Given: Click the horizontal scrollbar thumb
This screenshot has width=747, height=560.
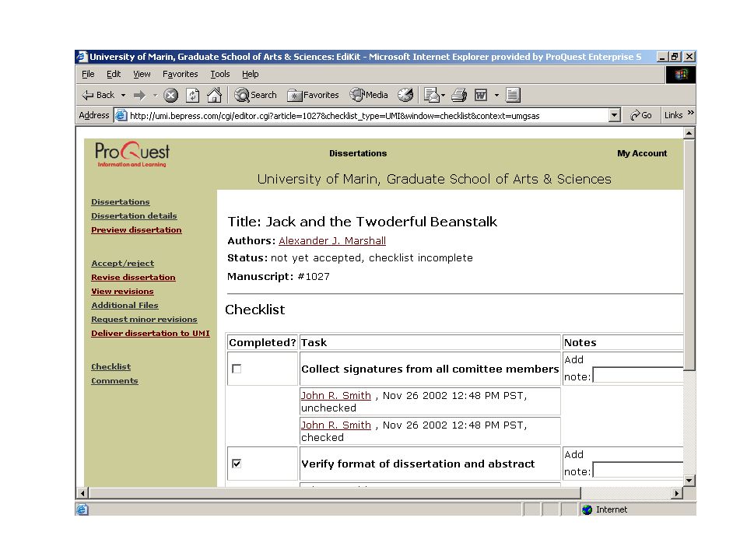Looking at the screenshot, I should point(335,493).
